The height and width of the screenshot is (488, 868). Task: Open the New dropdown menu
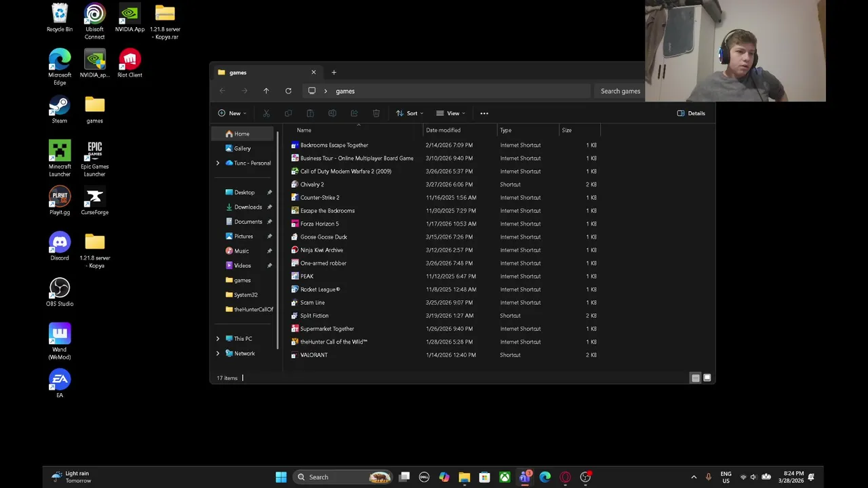point(233,113)
